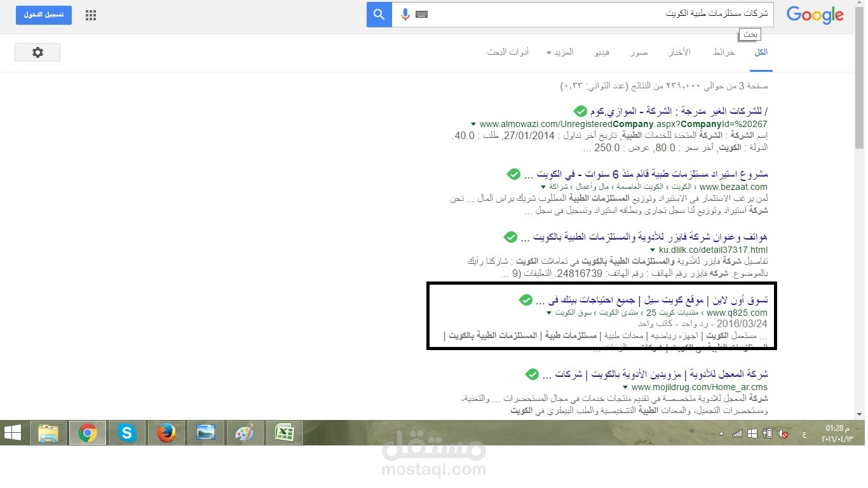The width and height of the screenshot is (868, 488).
Task: Open the search settings gear button
Action: pos(37,53)
